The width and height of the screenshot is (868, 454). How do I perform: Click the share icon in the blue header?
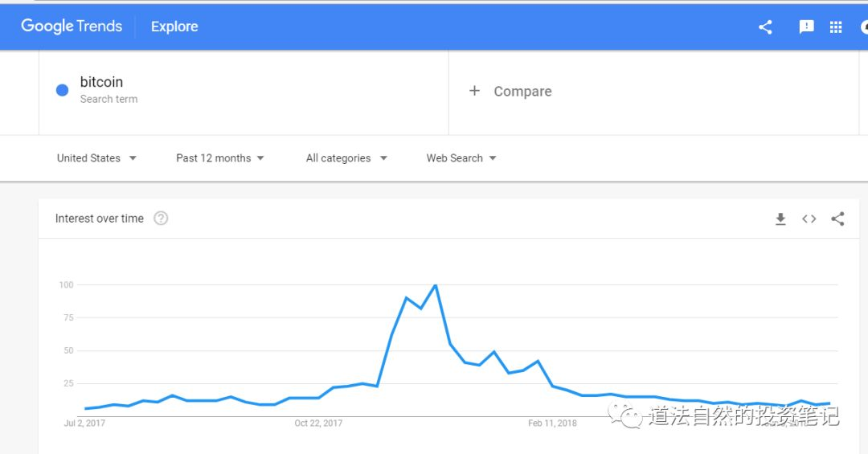coord(765,27)
